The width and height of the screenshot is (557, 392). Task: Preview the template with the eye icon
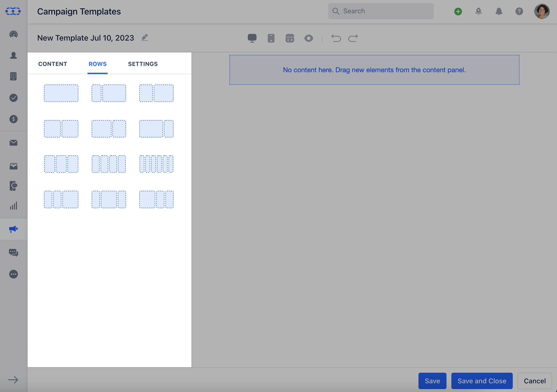(x=308, y=38)
